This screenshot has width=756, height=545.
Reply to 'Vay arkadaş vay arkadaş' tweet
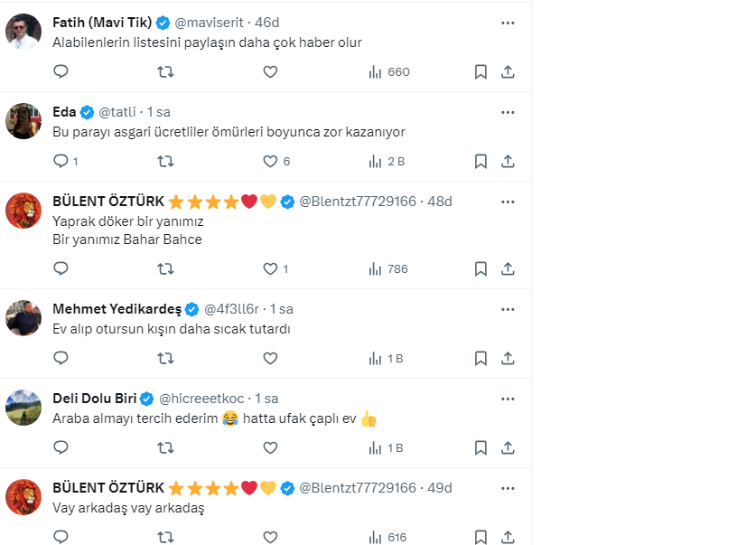tap(61, 537)
